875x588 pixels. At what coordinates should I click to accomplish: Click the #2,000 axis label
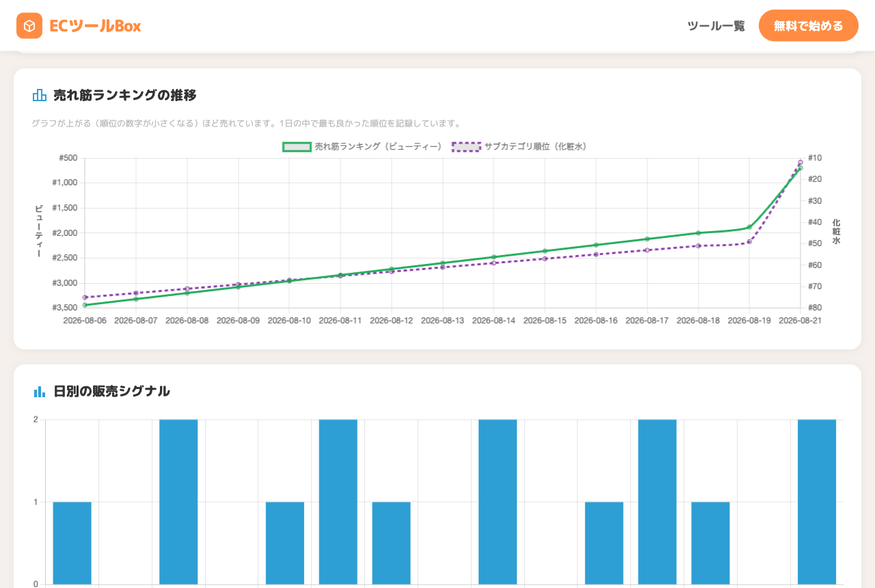point(65,233)
